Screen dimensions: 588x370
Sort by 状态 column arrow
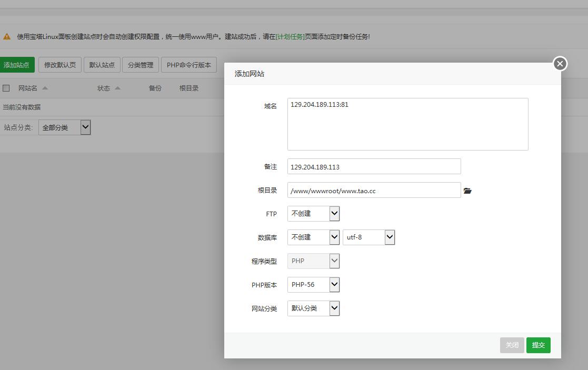pos(117,88)
